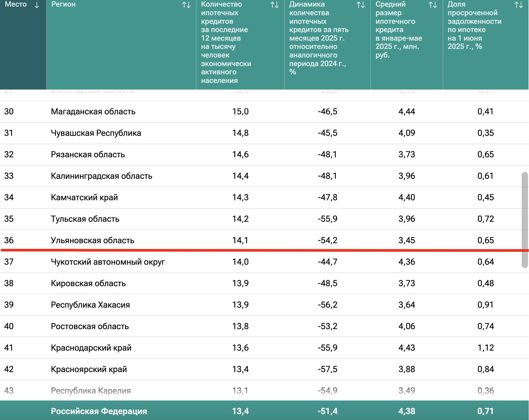529x420 pixels.
Task: Click Russia total dynamics -51,4
Action: coord(328,411)
